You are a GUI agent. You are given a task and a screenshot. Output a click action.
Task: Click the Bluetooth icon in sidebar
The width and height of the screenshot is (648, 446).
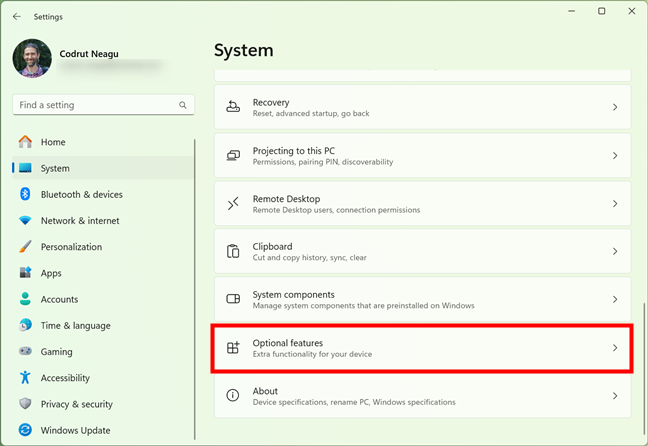(25, 194)
